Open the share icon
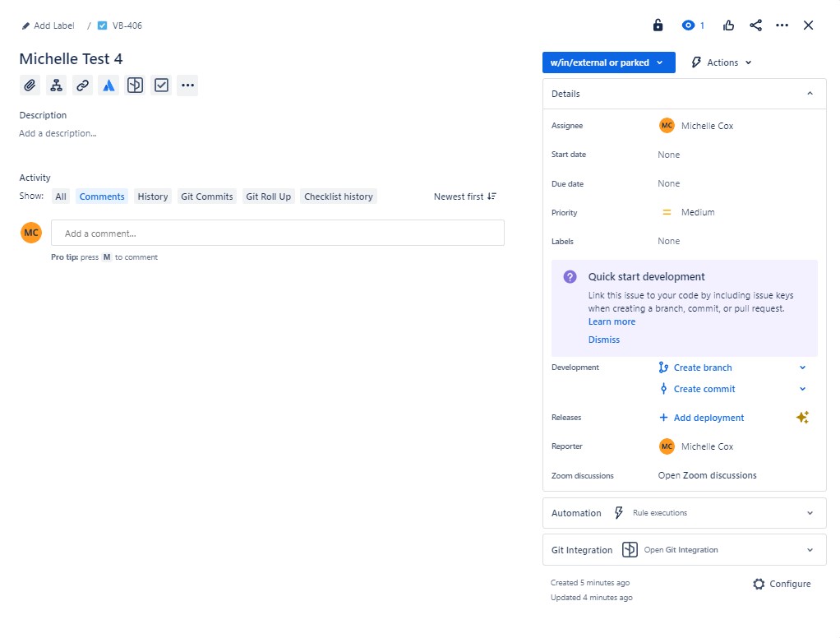 [755, 25]
